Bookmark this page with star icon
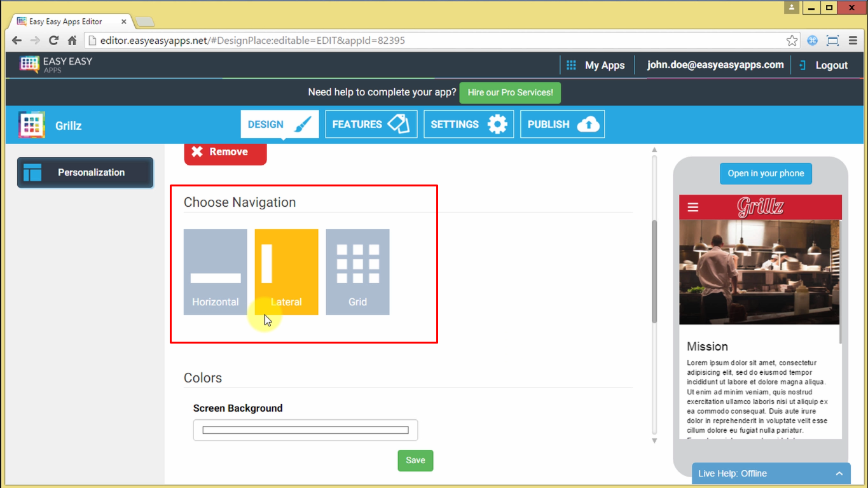 click(x=792, y=41)
